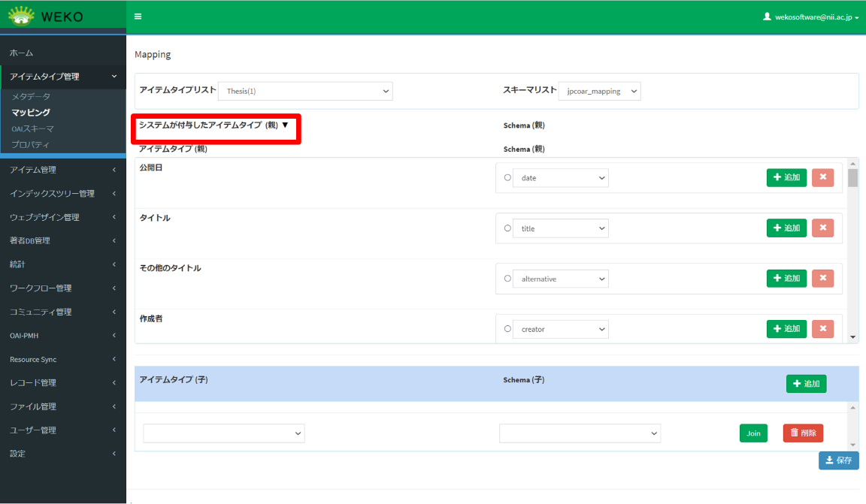Open the OAIスキーマ sidebar item
The width and height of the screenshot is (866, 504).
coord(32,128)
